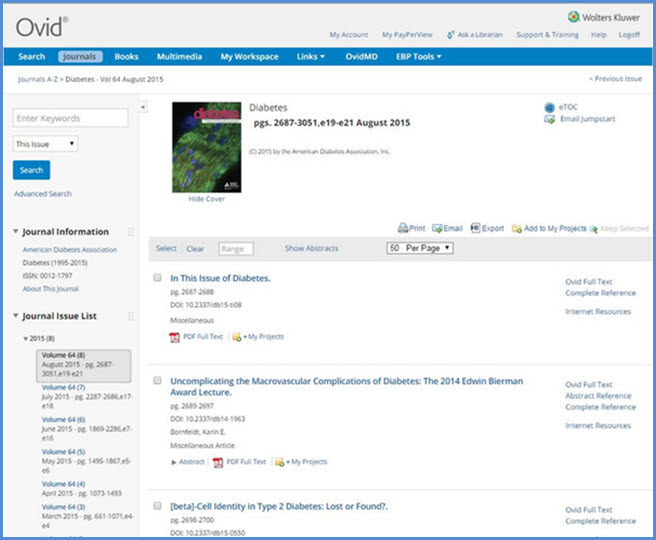Grab the Journal Issue List panel drag handle
Screen dimensions: 656x540
[131, 316]
